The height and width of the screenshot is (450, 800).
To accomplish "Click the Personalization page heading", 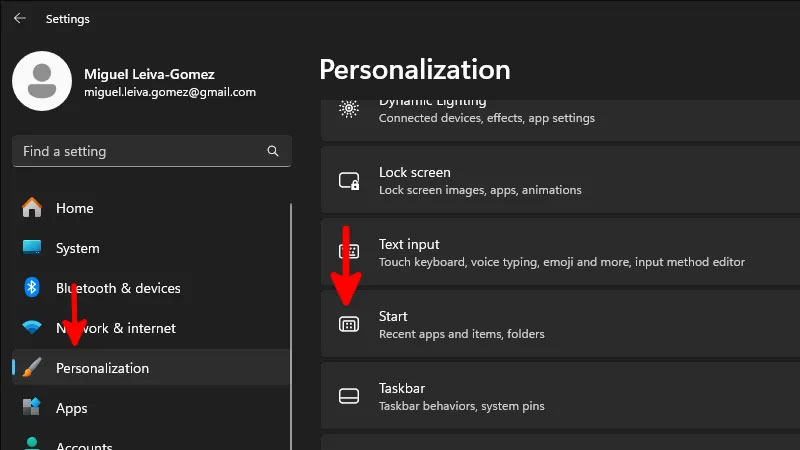I will [x=415, y=69].
